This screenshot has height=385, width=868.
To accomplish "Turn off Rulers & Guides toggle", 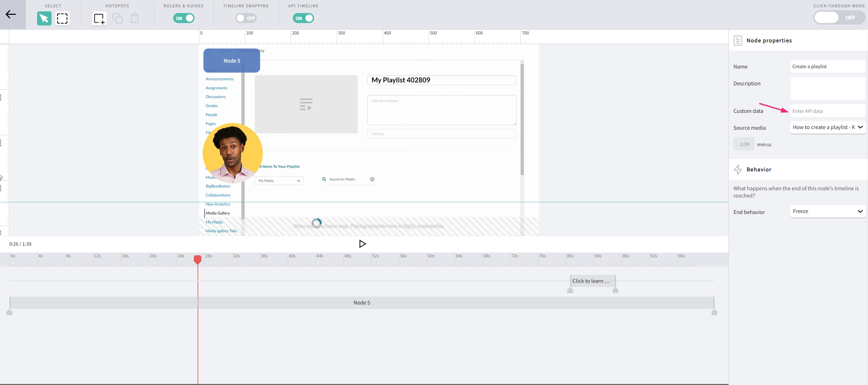I will click(184, 18).
